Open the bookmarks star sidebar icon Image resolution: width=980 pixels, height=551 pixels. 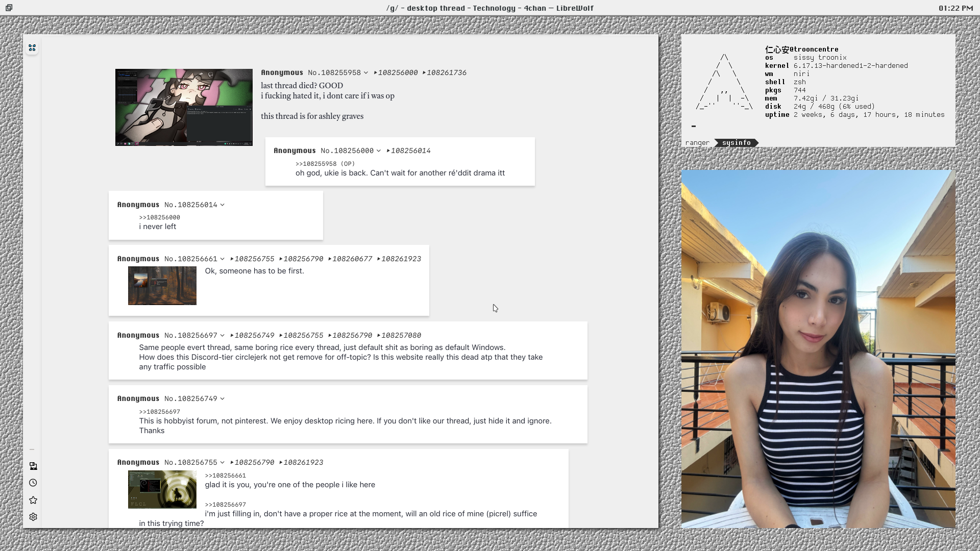[33, 500]
